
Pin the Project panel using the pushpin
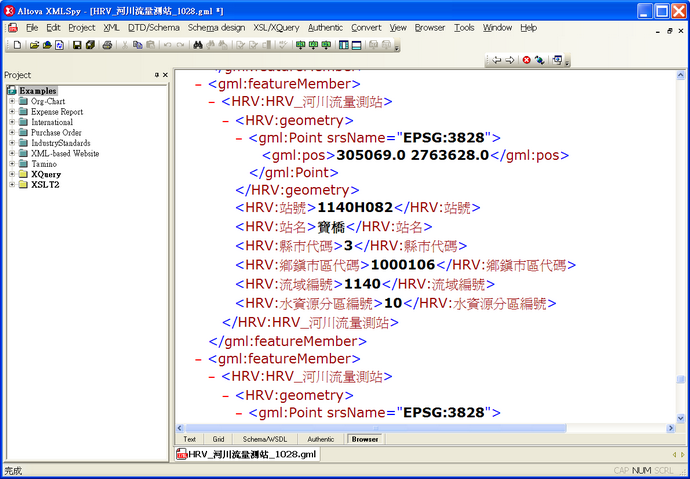(x=156, y=75)
